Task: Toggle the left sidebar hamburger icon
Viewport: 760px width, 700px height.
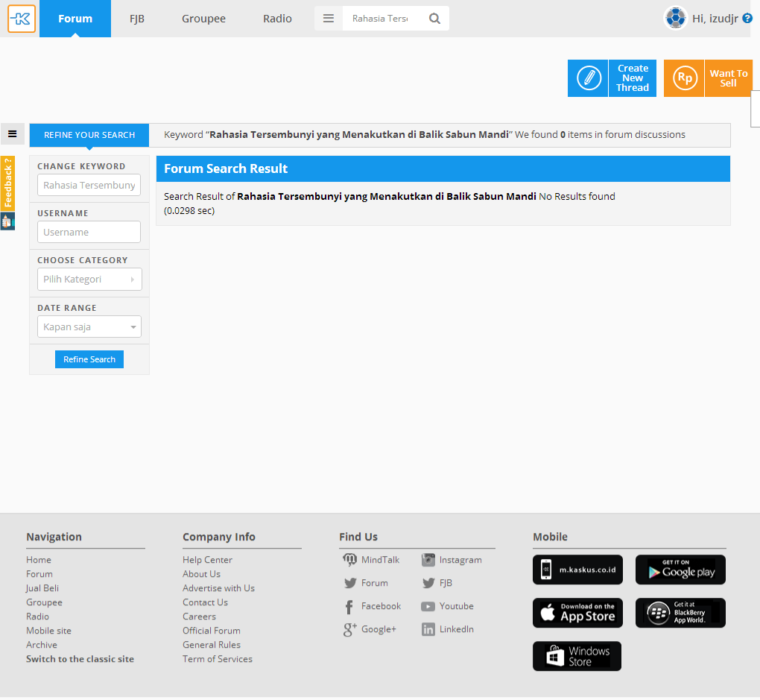Action: pyautogui.click(x=13, y=134)
